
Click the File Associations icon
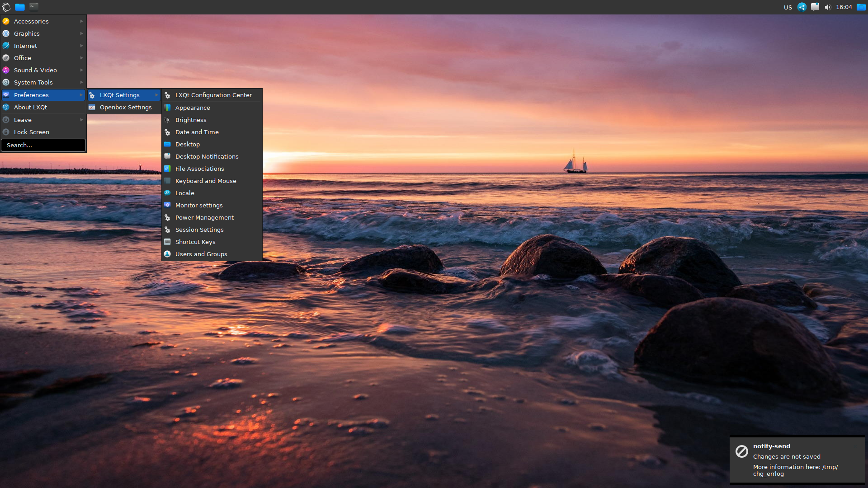167,169
